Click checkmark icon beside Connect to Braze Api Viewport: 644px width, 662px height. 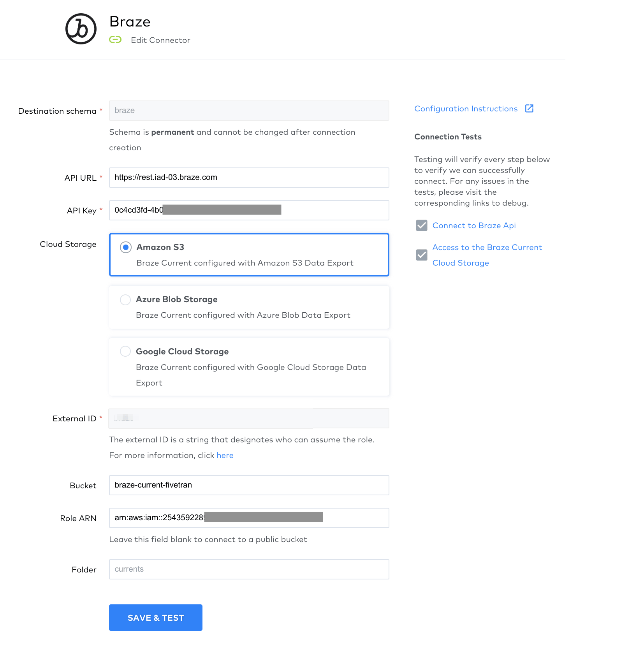[x=422, y=225]
